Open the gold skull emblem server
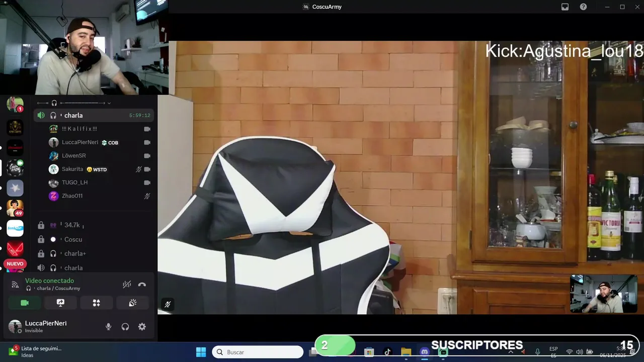 [15, 127]
